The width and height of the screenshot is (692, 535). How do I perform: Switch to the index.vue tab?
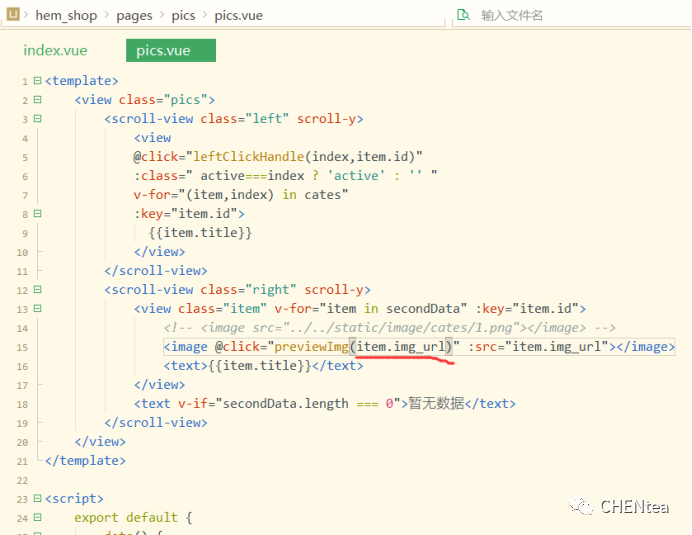[55, 51]
